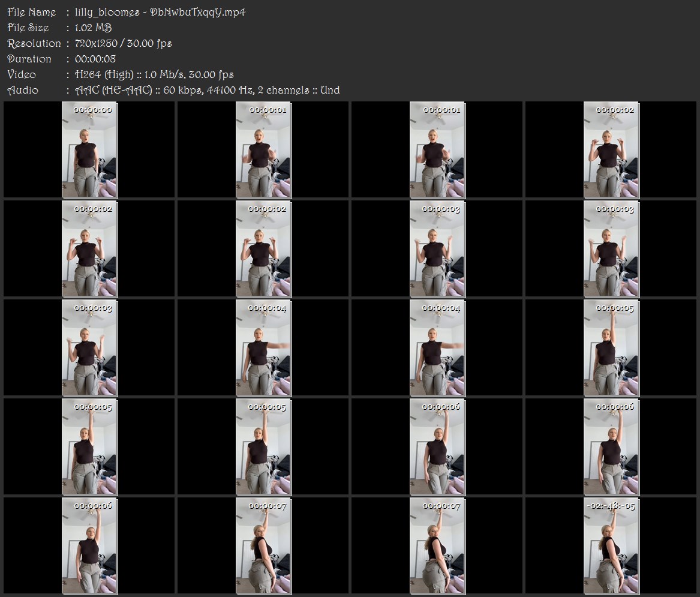Select the file size value 1.02 MB
Screen dimensions: 700x597
point(94,28)
